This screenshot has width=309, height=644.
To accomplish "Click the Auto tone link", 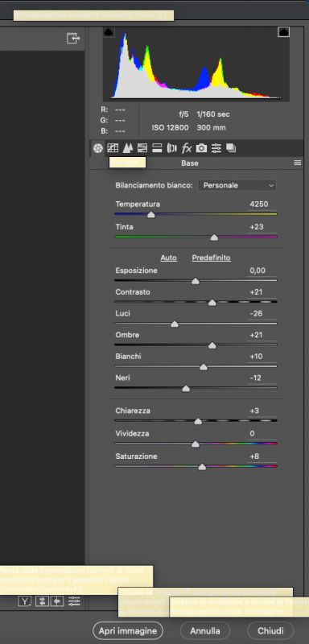I will pyautogui.click(x=169, y=258).
